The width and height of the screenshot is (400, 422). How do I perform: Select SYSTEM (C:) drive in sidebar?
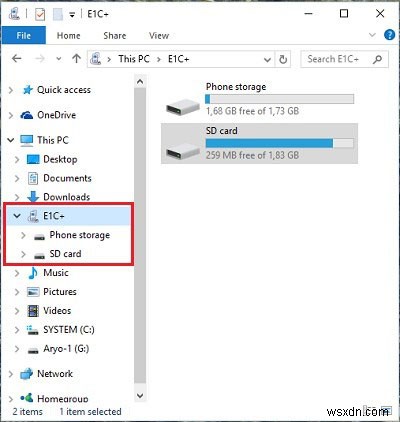pyautogui.click(x=69, y=330)
